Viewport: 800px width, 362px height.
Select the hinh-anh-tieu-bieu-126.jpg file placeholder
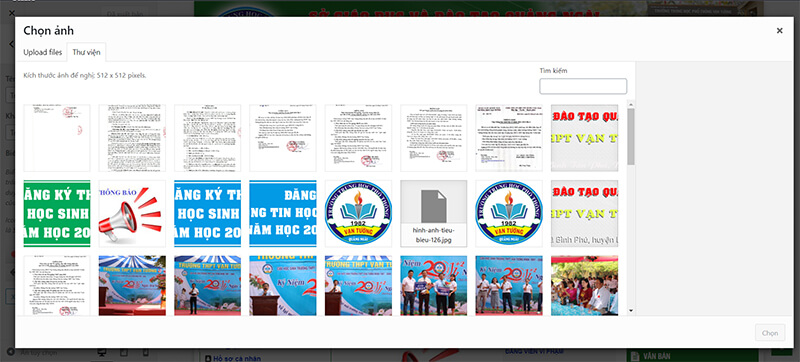tap(433, 213)
